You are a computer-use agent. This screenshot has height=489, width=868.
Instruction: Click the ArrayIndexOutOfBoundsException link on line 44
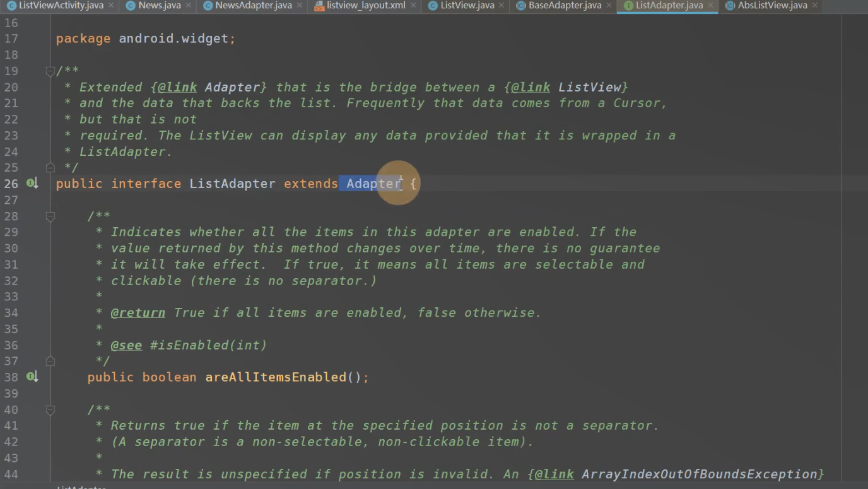[700, 474]
